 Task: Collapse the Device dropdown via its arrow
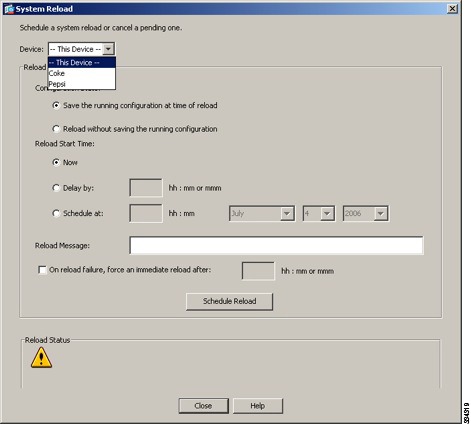point(108,49)
